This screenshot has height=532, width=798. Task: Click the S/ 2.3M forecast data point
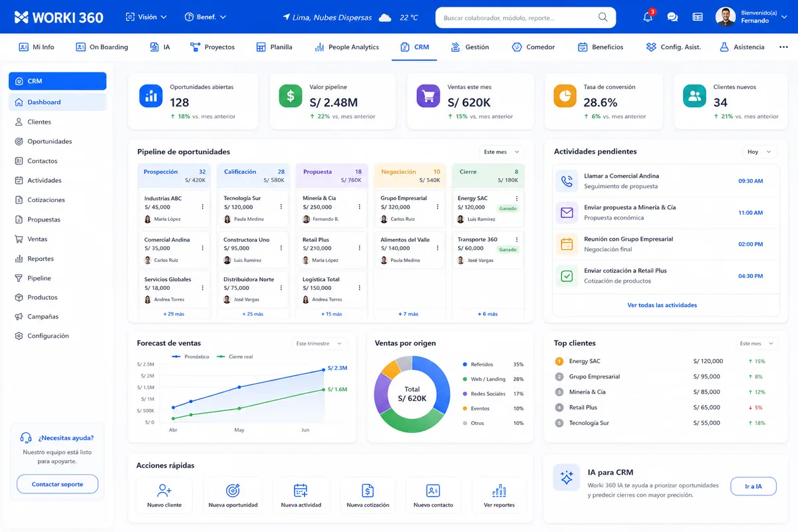[324, 370]
